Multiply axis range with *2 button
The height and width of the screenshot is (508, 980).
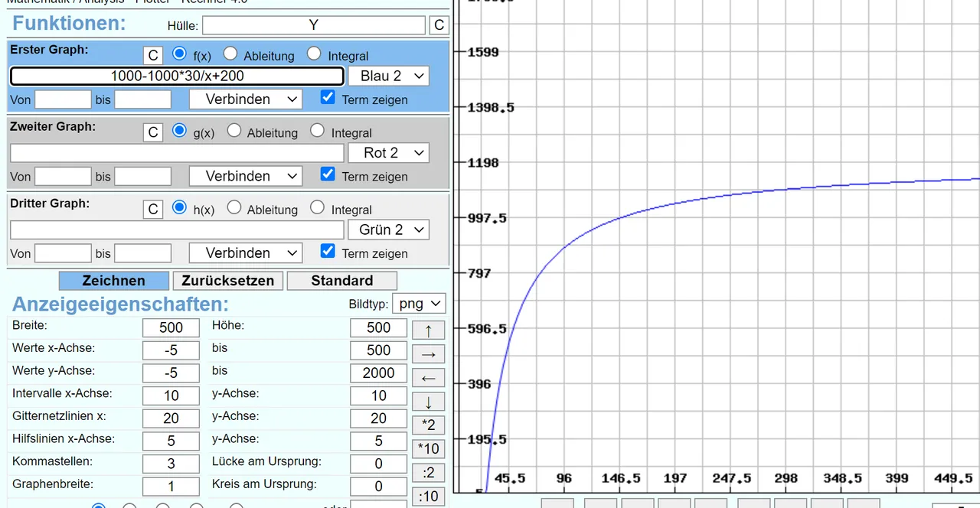click(x=429, y=425)
